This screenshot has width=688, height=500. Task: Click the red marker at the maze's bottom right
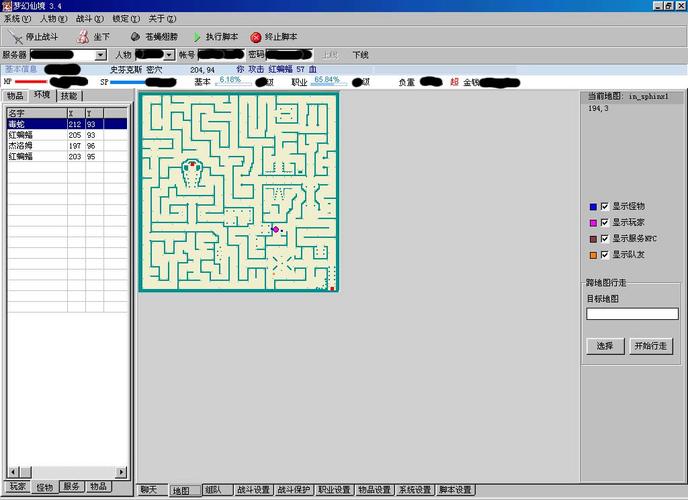[x=332, y=288]
